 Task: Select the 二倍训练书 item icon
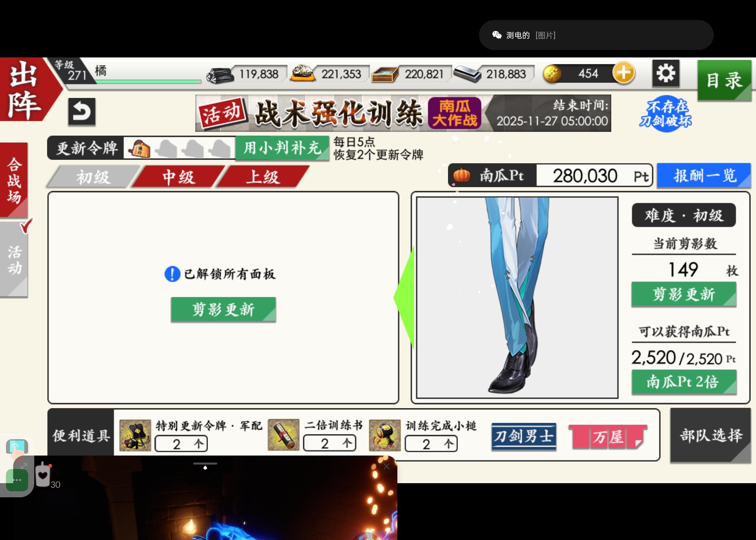click(x=283, y=435)
